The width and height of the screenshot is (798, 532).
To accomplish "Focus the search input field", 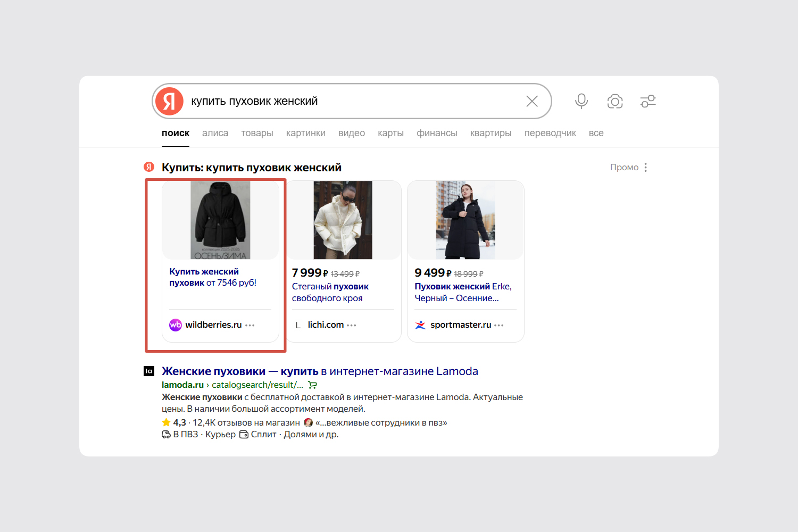I will coord(351,101).
